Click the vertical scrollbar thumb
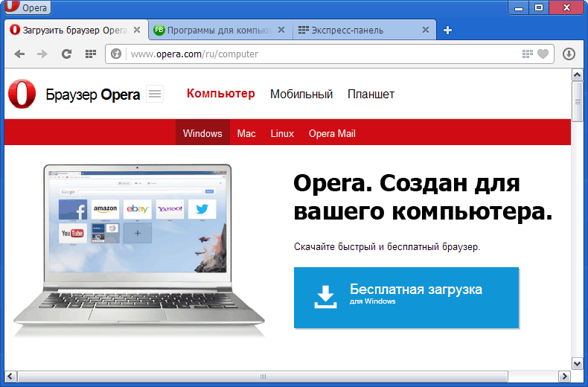Image resolution: width=588 pixels, height=387 pixels. pyautogui.click(x=577, y=102)
